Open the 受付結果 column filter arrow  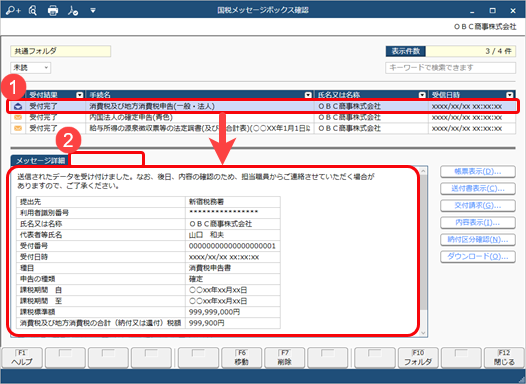pos(80,95)
